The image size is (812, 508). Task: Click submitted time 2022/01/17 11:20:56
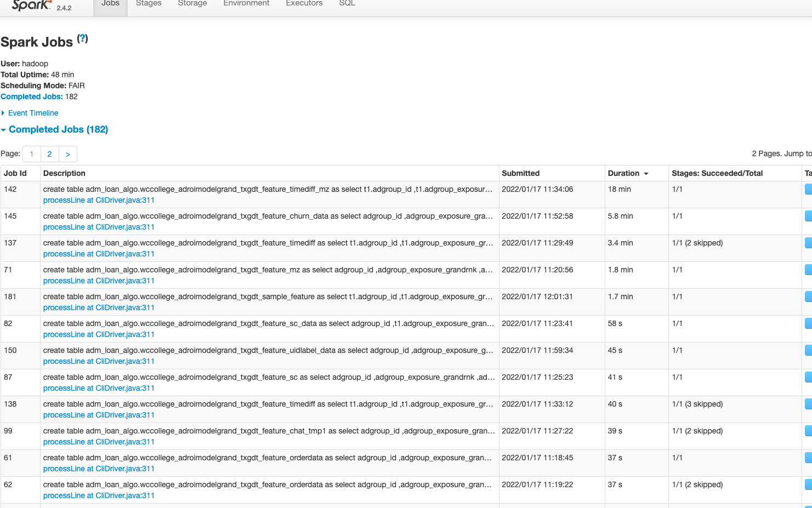(x=537, y=270)
